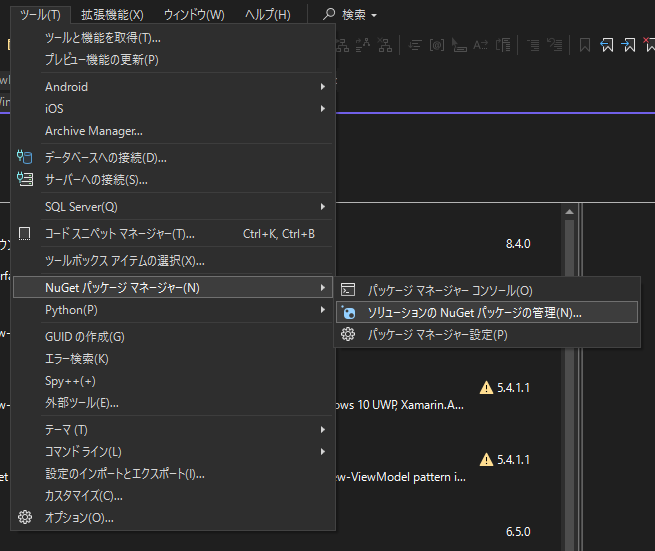Click the database connection plug icon
Viewport: 655px width, 551px height.
pyautogui.click(x=25, y=157)
